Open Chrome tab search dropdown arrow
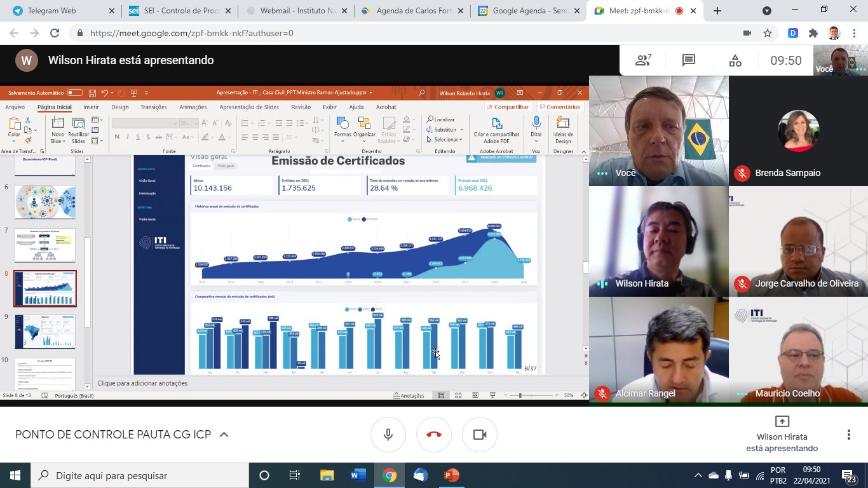Screen dimensions: 868x488 [767, 11]
